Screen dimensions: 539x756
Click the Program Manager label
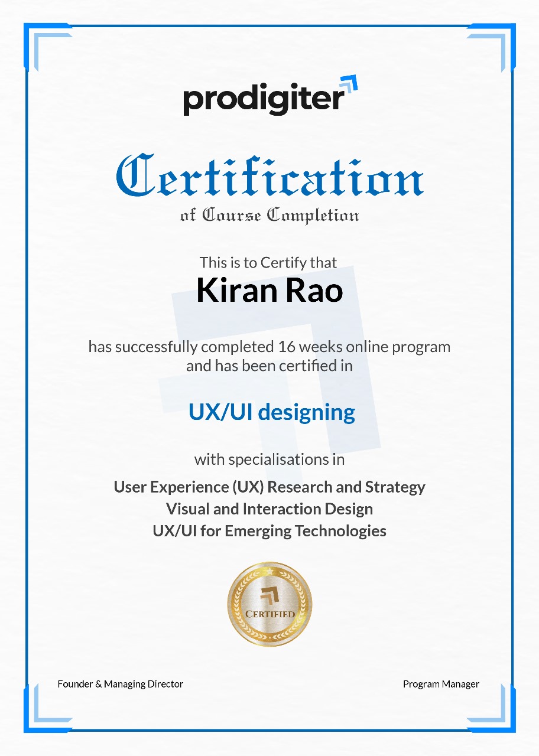coord(441,684)
